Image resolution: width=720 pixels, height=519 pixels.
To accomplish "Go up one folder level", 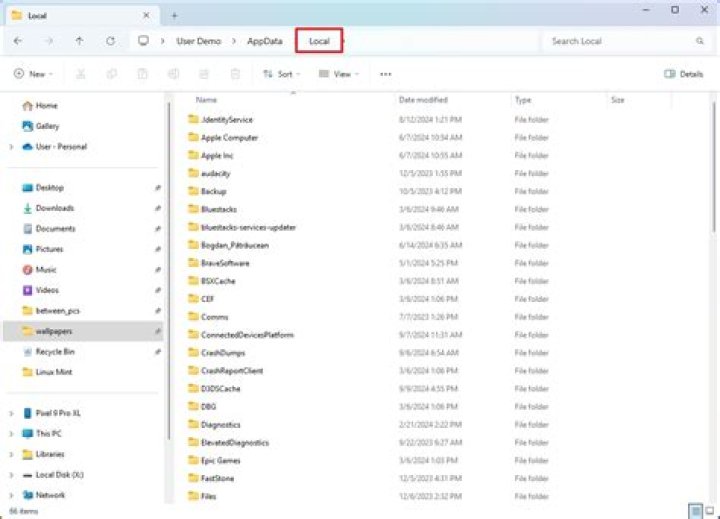I will 79,41.
